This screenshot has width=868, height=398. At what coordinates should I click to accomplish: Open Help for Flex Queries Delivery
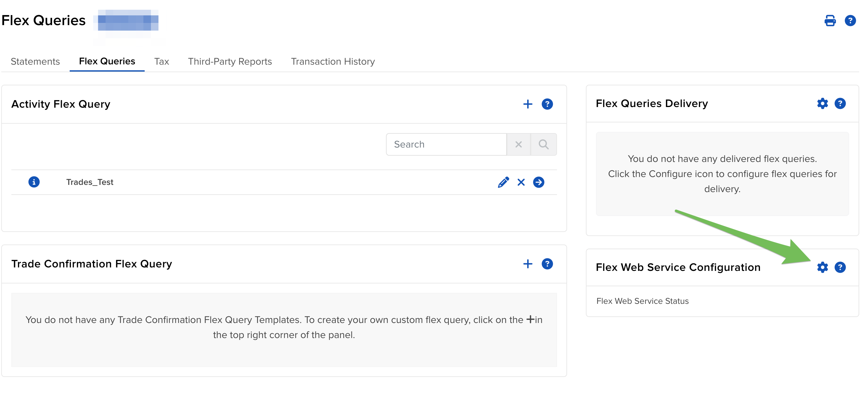[x=841, y=104]
